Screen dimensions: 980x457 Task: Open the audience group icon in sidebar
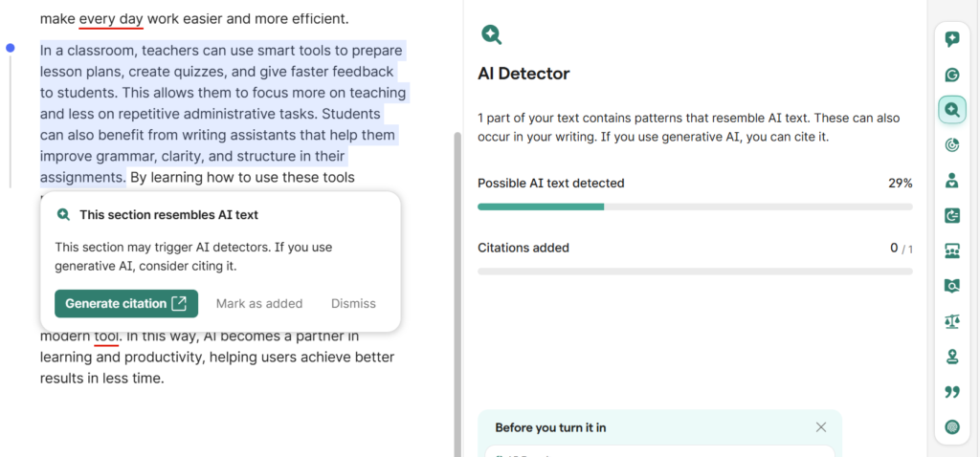pyautogui.click(x=951, y=250)
